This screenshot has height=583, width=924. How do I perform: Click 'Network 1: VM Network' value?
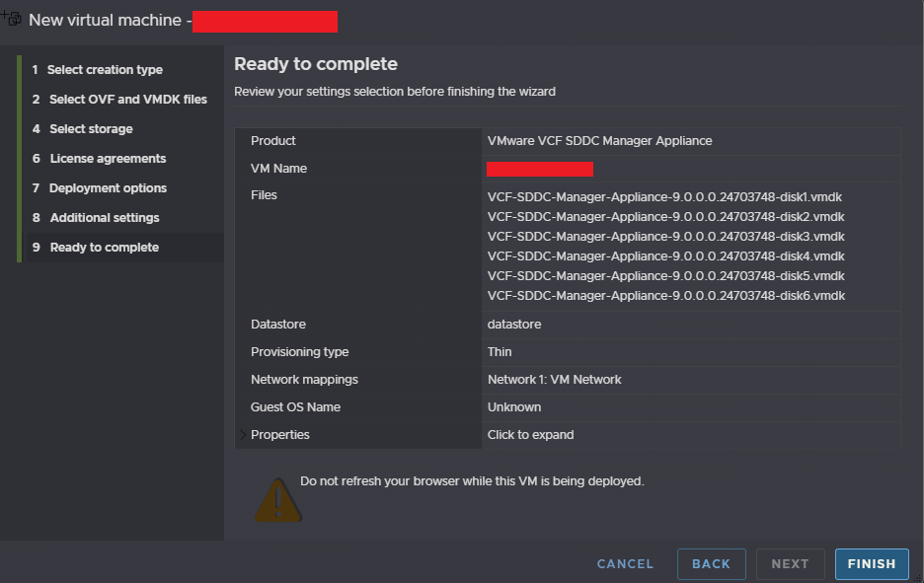(554, 379)
